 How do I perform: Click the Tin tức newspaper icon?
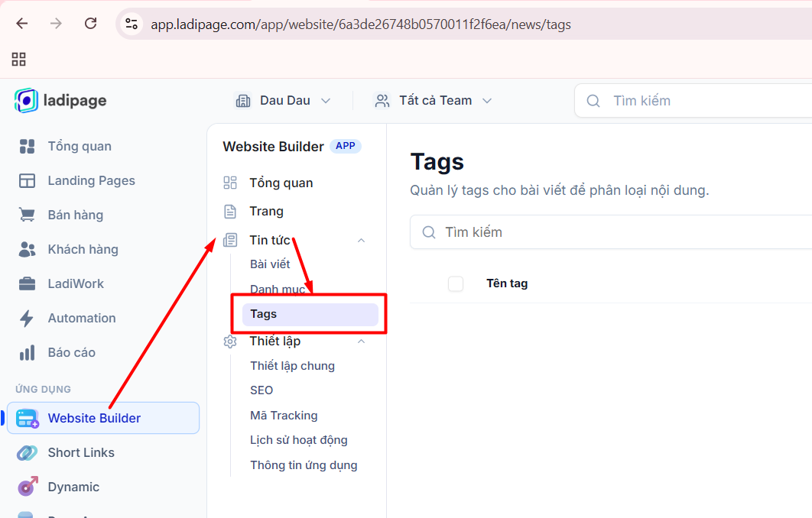click(x=230, y=240)
